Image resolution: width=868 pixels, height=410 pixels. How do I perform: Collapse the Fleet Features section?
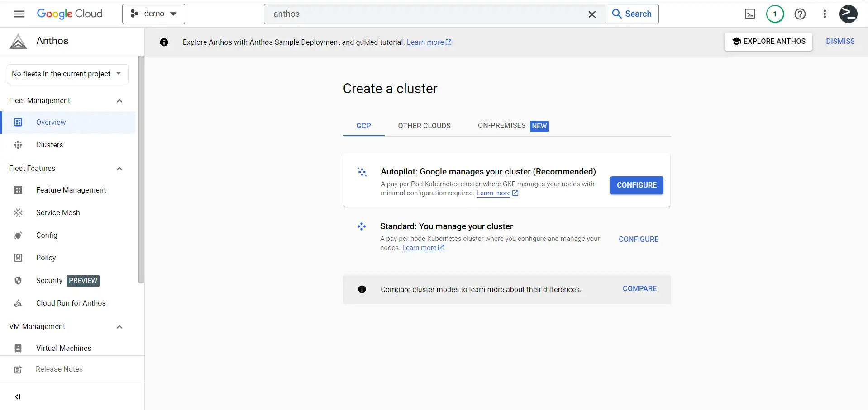119,169
